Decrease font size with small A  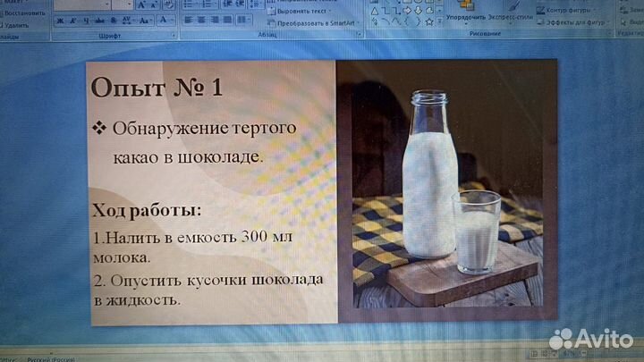pos(155,5)
